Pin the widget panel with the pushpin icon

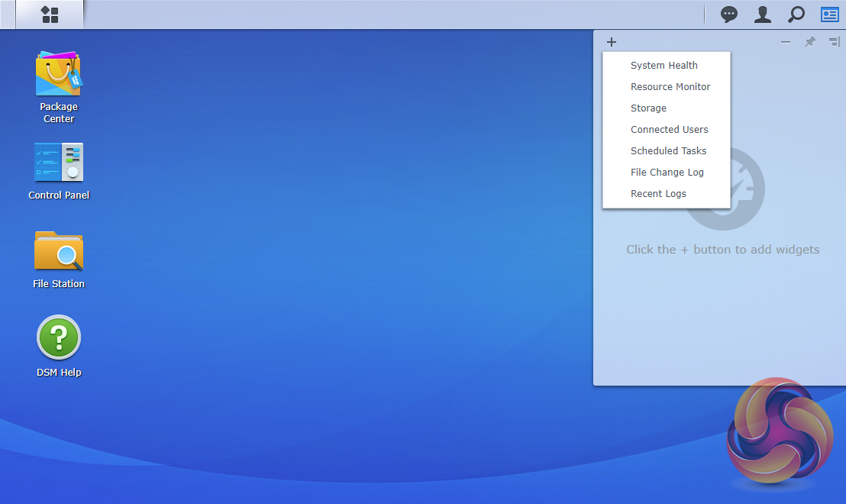tap(810, 42)
